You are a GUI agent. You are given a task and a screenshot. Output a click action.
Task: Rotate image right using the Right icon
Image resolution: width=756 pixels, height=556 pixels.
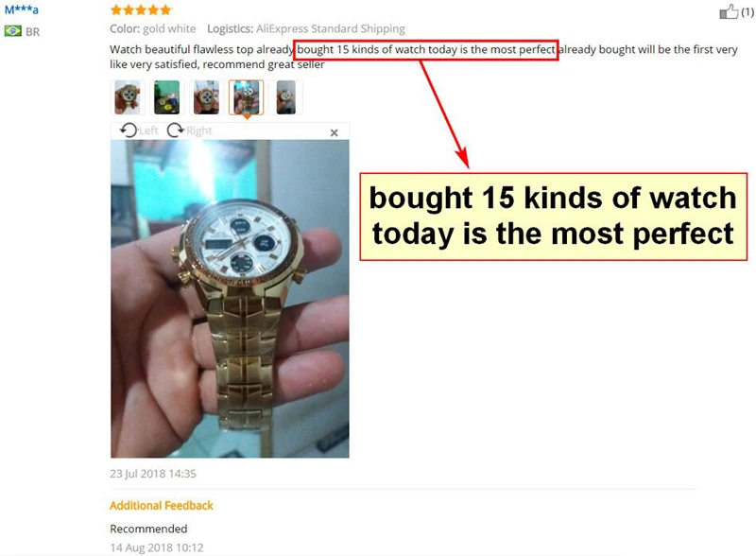pyautogui.click(x=176, y=130)
